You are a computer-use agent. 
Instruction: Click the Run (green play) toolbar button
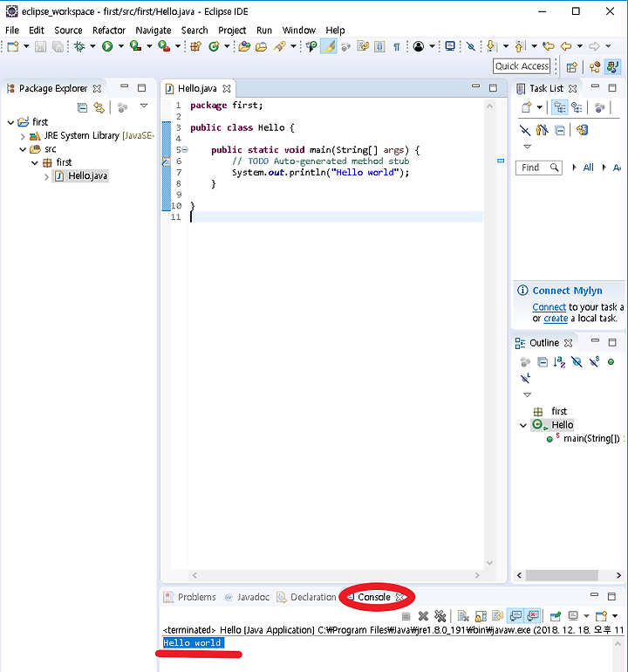[107, 46]
